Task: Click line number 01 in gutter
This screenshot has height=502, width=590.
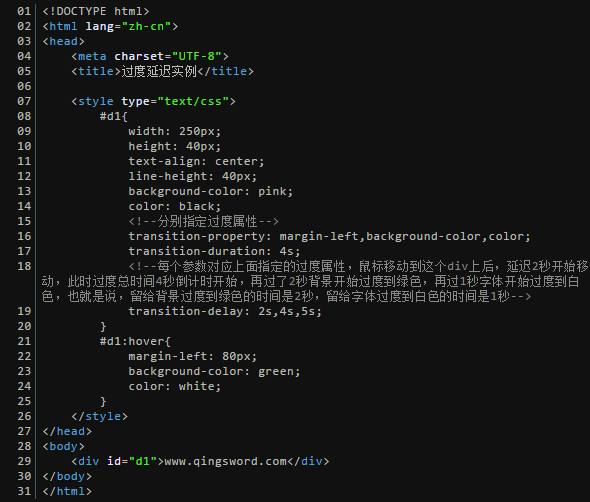Action: point(24,11)
